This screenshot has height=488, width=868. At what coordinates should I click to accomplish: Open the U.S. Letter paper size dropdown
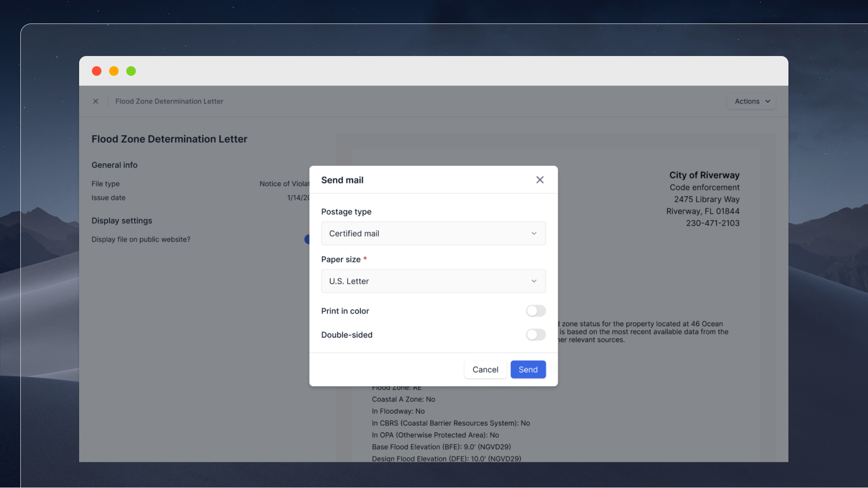pyautogui.click(x=433, y=281)
